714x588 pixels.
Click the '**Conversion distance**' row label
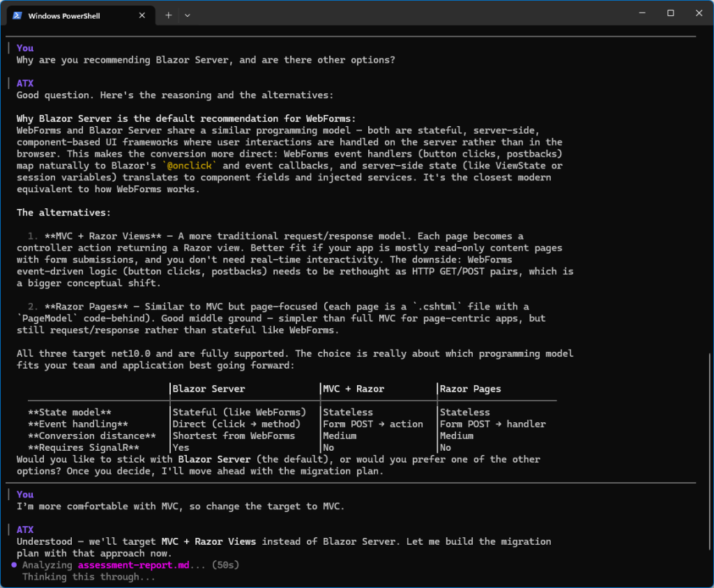click(92, 436)
